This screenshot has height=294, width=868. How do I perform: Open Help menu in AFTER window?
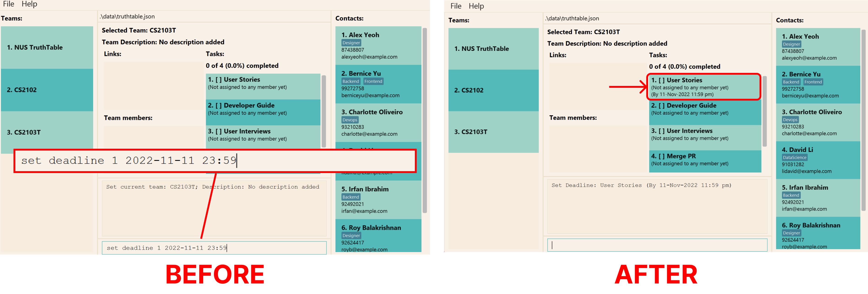click(476, 6)
